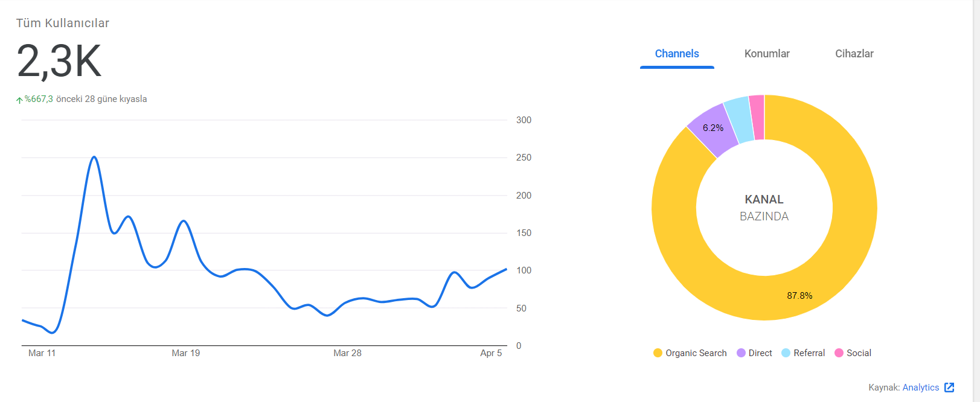Select the purple 6.2% donut segment
980x402 pixels.
click(714, 129)
